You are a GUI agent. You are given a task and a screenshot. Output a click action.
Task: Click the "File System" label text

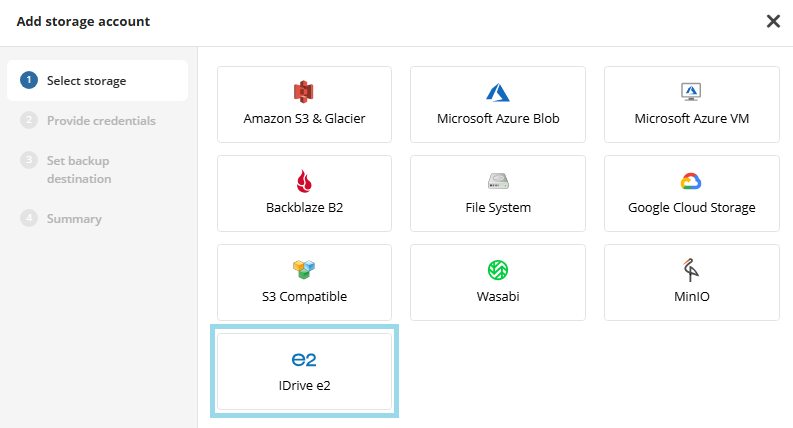click(x=498, y=208)
